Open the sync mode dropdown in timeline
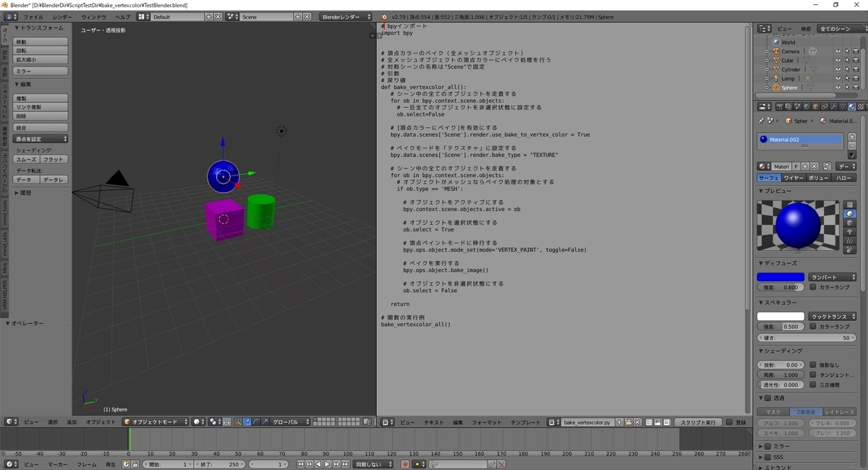The width and height of the screenshot is (868, 470). (373, 464)
